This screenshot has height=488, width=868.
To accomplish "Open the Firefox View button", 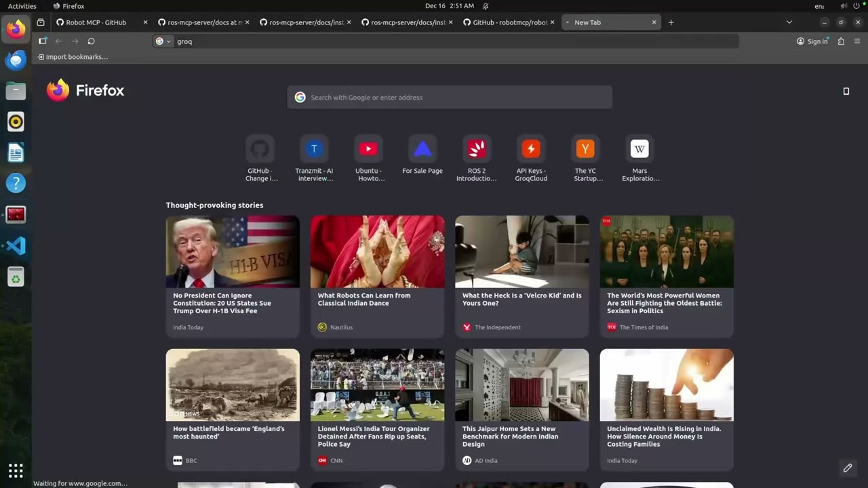I will (x=41, y=22).
